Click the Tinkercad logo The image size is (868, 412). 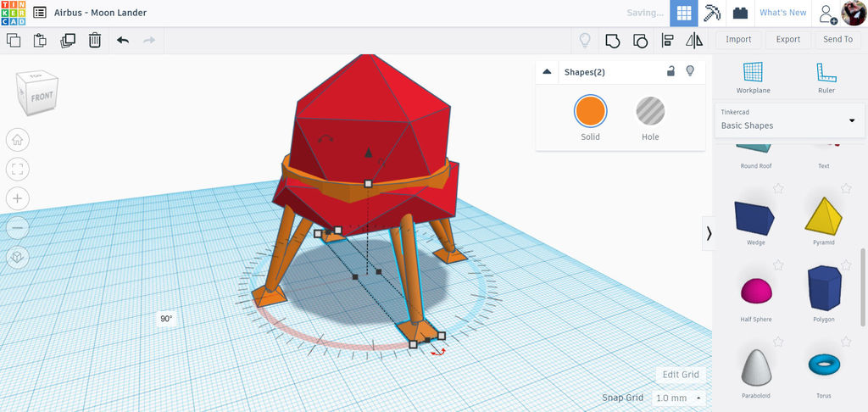pyautogui.click(x=13, y=13)
